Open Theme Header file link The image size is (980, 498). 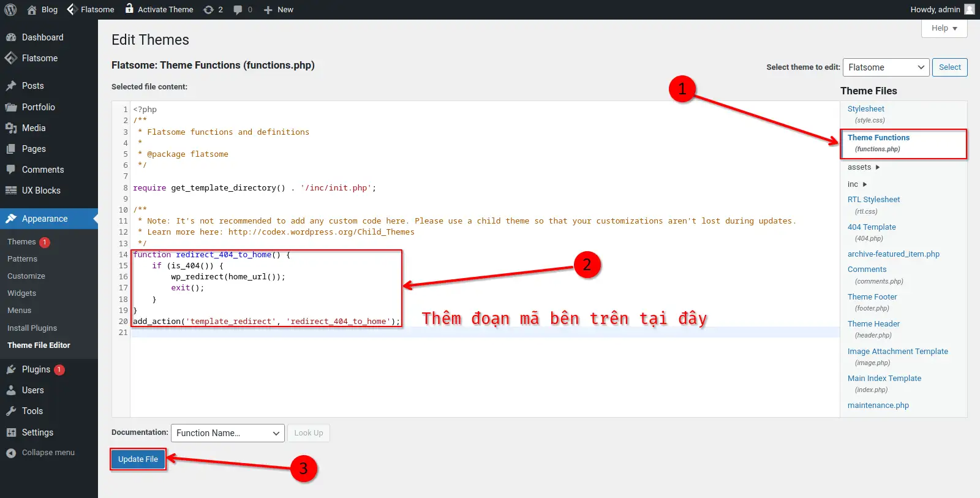873,324
